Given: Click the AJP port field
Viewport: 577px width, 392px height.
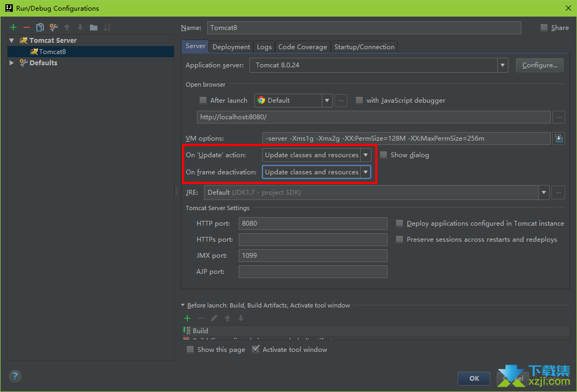Looking at the screenshot, I should tap(313, 272).
